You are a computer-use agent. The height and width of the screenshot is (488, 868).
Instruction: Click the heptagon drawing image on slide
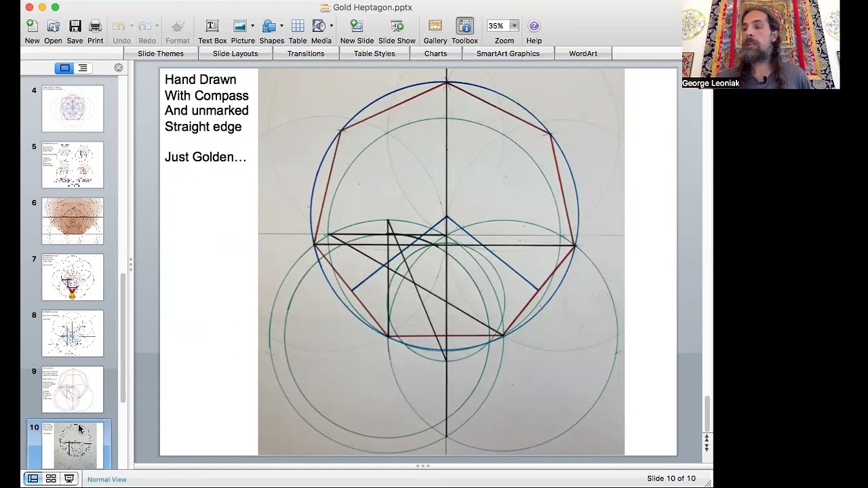tap(441, 262)
